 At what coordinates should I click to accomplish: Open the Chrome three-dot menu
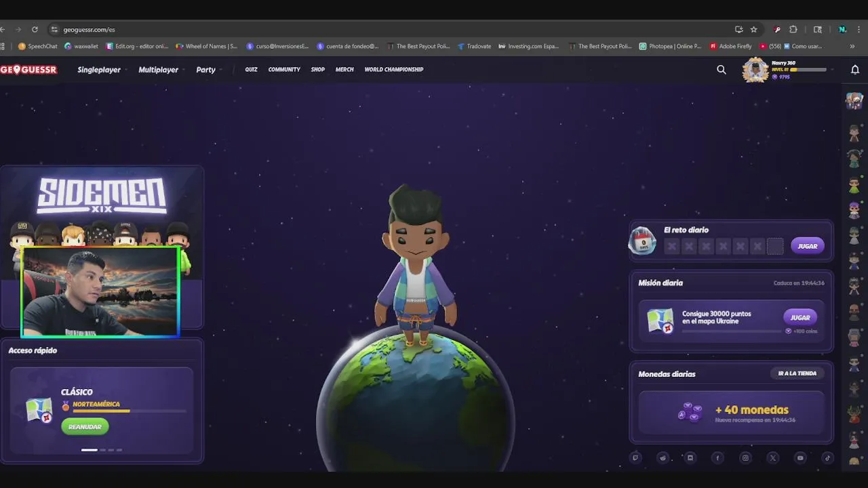pos(859,29)
